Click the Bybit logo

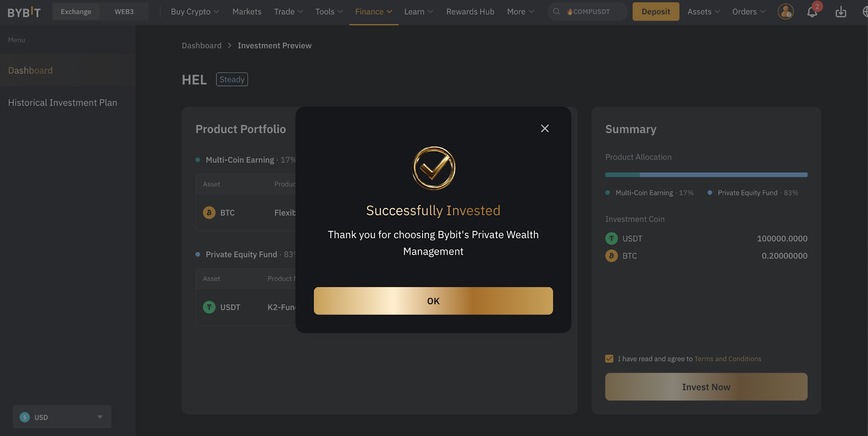[x=24, y=12]
